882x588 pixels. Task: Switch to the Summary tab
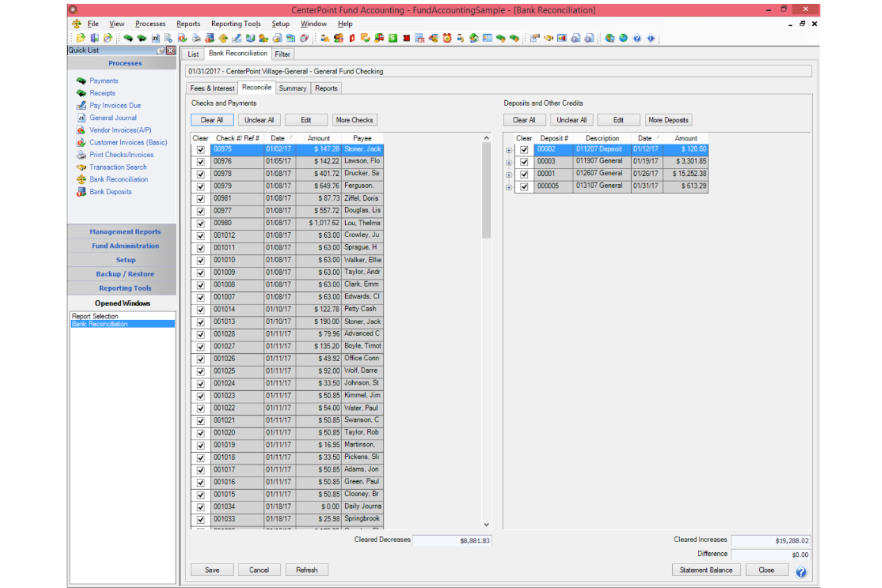point(293,88)
